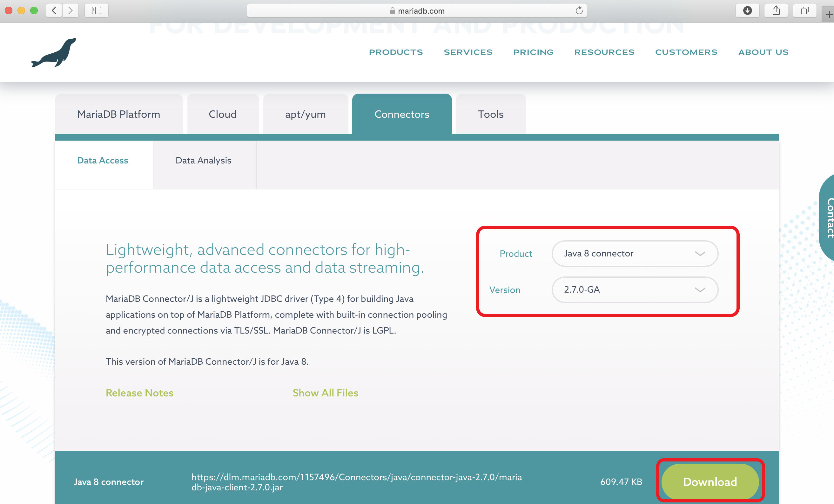The image size is (834, 504).
Task: Select the Connectors tab
Action: click(402, 114)
